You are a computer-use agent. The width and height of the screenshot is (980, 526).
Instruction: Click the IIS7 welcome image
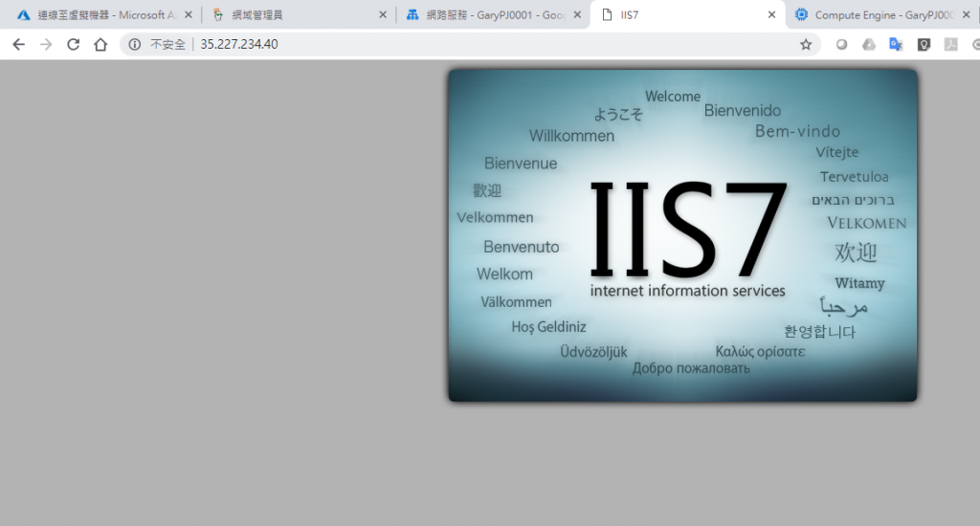[x=682, y=235]
